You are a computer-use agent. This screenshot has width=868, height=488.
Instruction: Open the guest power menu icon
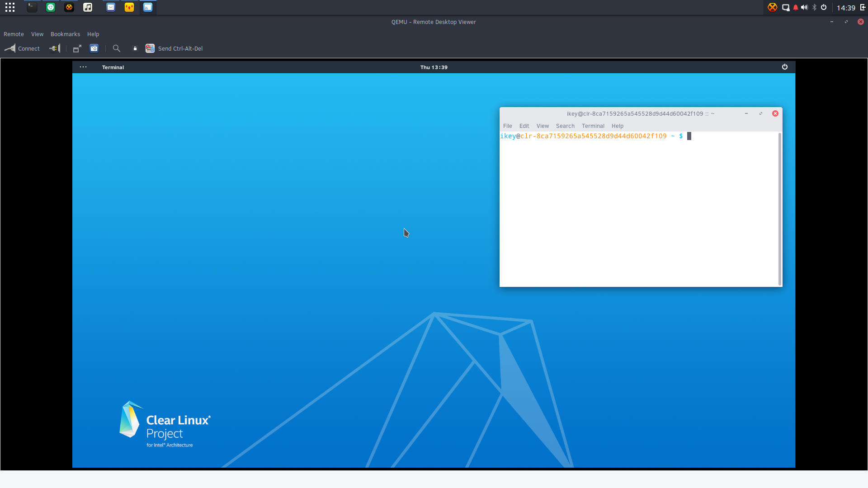pos(785,67)
